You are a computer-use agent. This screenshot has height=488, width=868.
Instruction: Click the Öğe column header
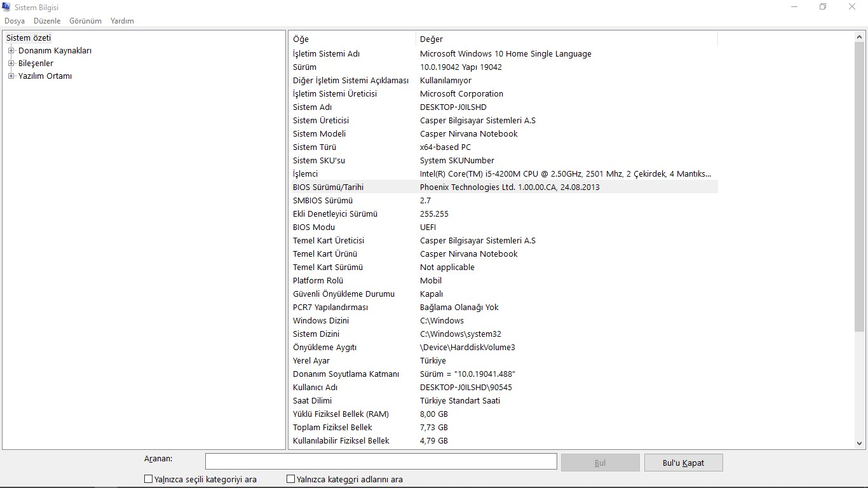point(352,39)
